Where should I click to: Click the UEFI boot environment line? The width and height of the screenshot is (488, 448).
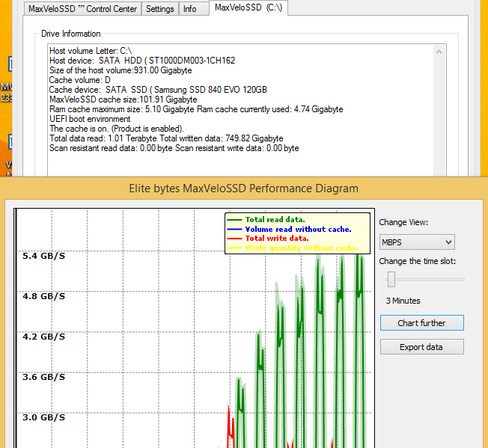90,119
